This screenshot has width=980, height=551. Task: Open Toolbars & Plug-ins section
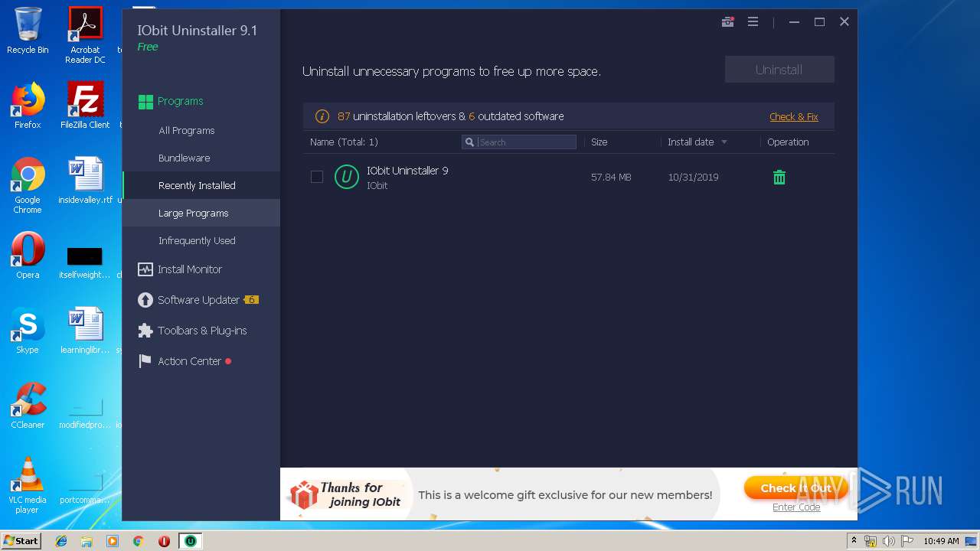202,331
